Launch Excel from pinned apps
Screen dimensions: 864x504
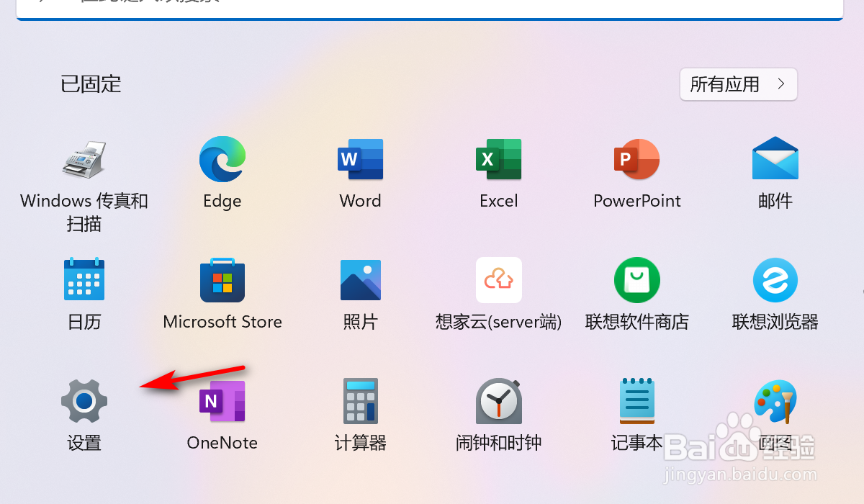pos(498,159)
